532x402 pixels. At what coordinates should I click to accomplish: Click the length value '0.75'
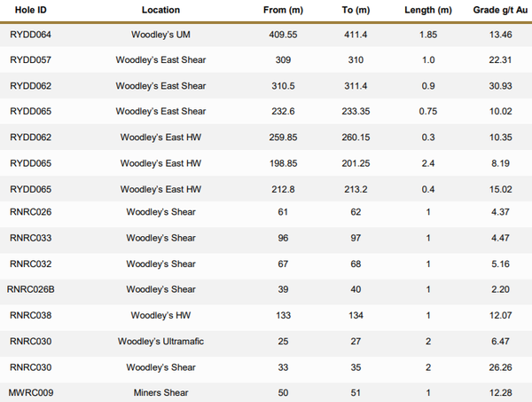point(428,111)
